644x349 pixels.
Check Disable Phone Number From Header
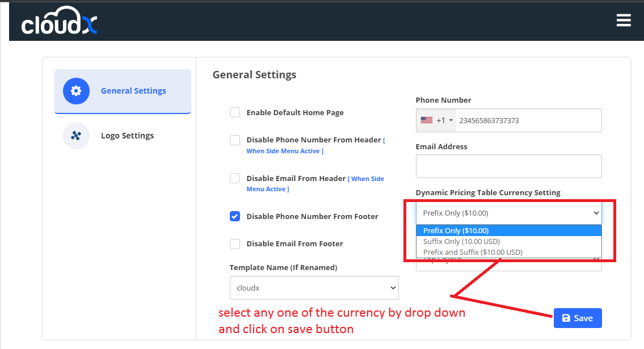pos(235,140)
